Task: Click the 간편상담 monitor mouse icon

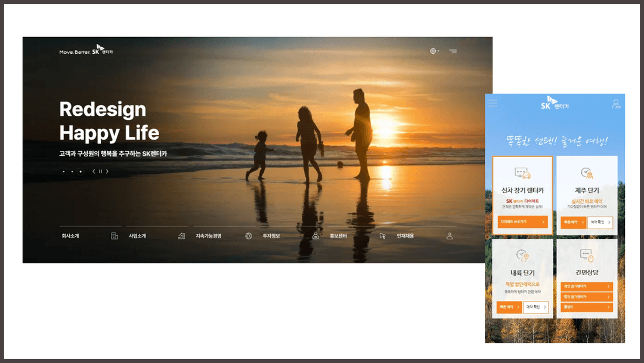Action: 587,256
